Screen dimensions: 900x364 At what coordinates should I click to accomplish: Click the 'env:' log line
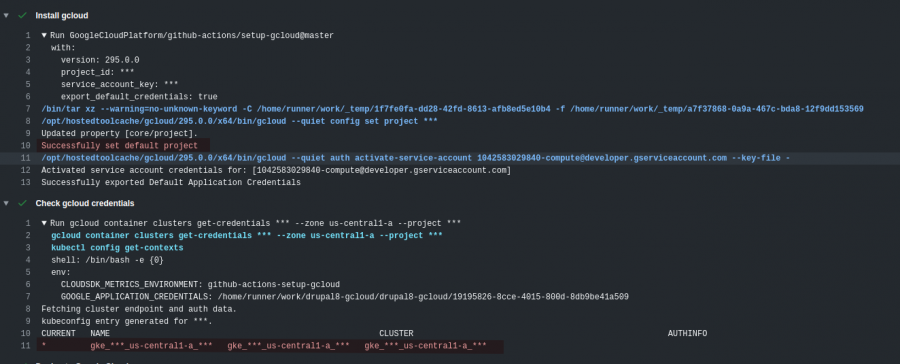(61, 272)
